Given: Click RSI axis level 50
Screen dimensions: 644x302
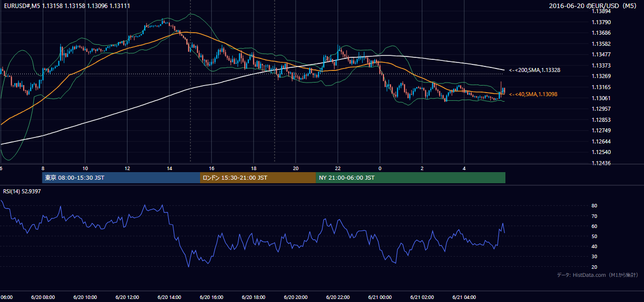Looking at the screenshot, I should click(594, 236).
